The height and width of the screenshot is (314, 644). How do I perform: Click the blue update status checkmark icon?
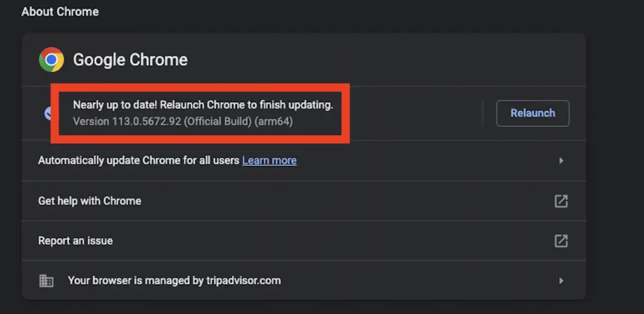(48, 113)
